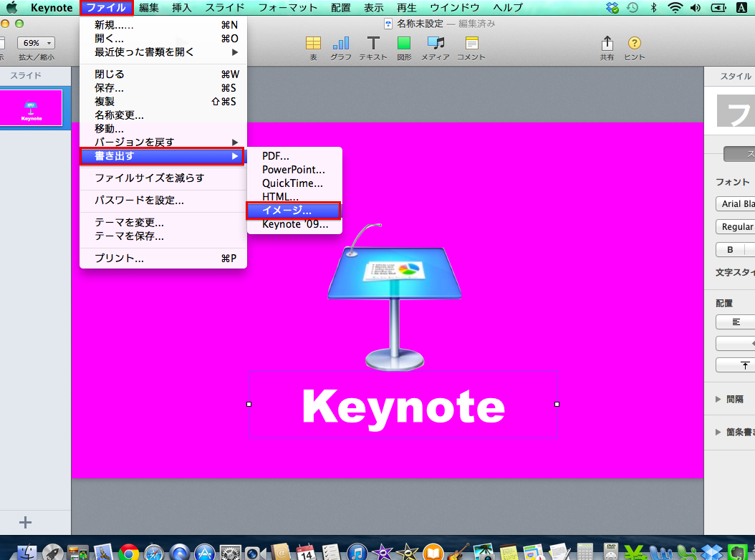The height and width of the screenshot is (560, 755).
Task: Click the Shape toolbar icon
Action: (403, 44)
